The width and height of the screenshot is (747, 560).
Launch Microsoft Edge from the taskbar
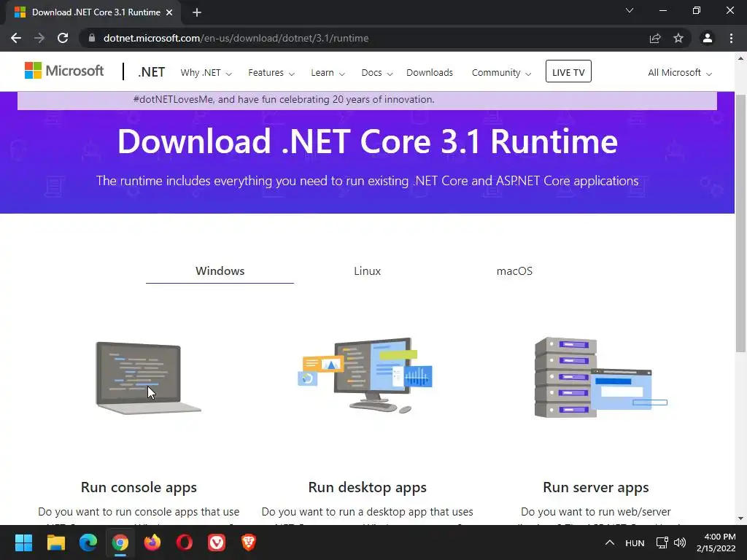click(88, 542)
